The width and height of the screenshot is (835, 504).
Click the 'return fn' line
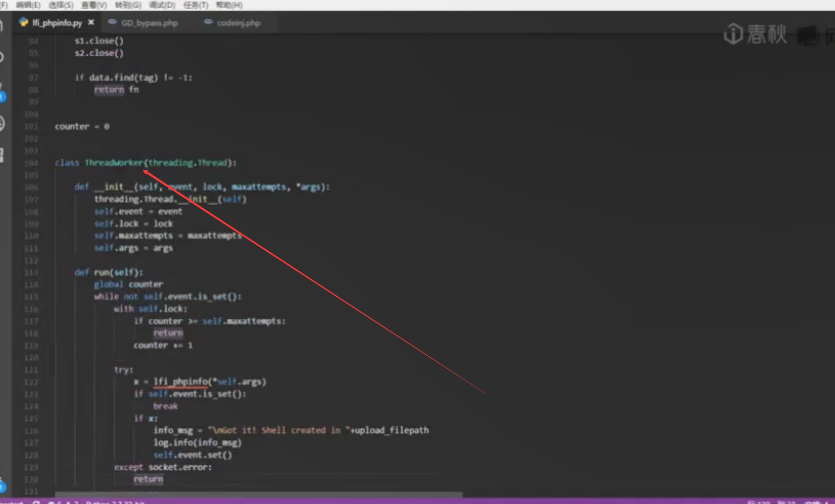point(116,90)
